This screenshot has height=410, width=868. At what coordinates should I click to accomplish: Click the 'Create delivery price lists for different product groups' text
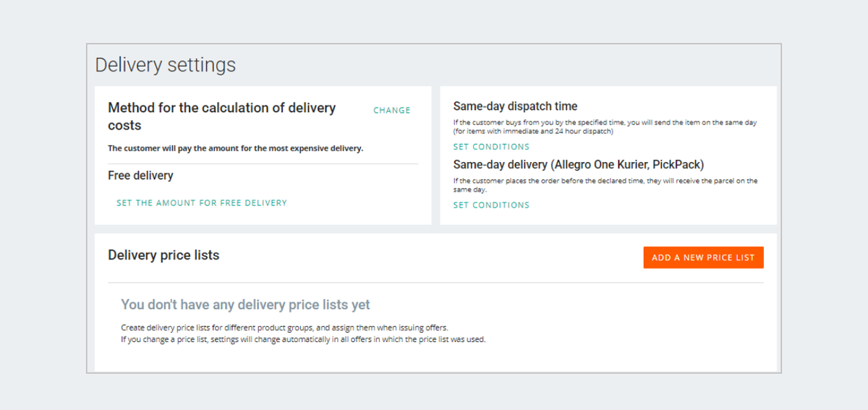click(x=284, y=328)
